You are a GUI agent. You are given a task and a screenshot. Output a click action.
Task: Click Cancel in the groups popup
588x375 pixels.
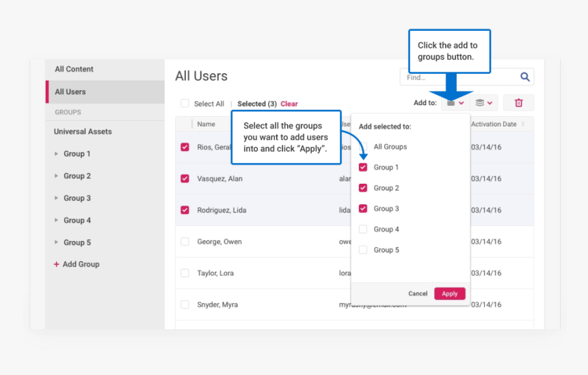[x=418, y=293]
